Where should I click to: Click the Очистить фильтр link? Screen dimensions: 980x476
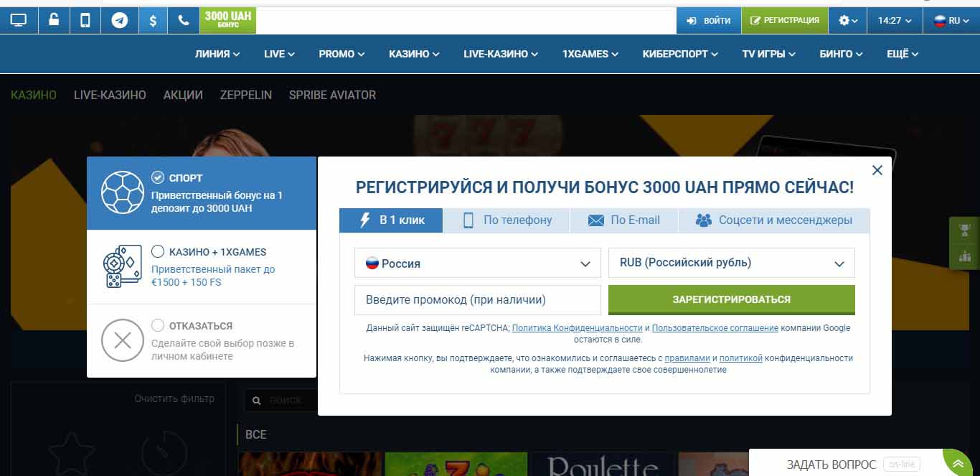tap(174, 398)
